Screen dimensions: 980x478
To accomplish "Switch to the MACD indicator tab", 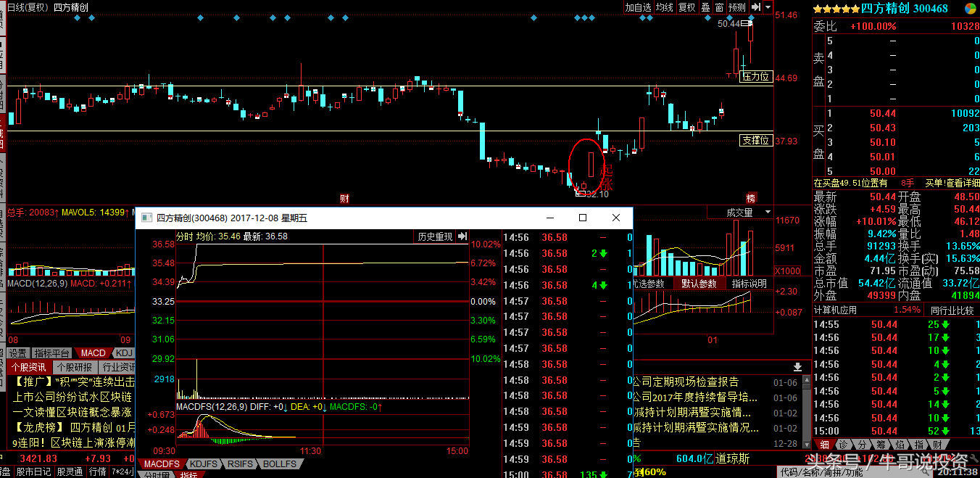I will click(94, 353).
